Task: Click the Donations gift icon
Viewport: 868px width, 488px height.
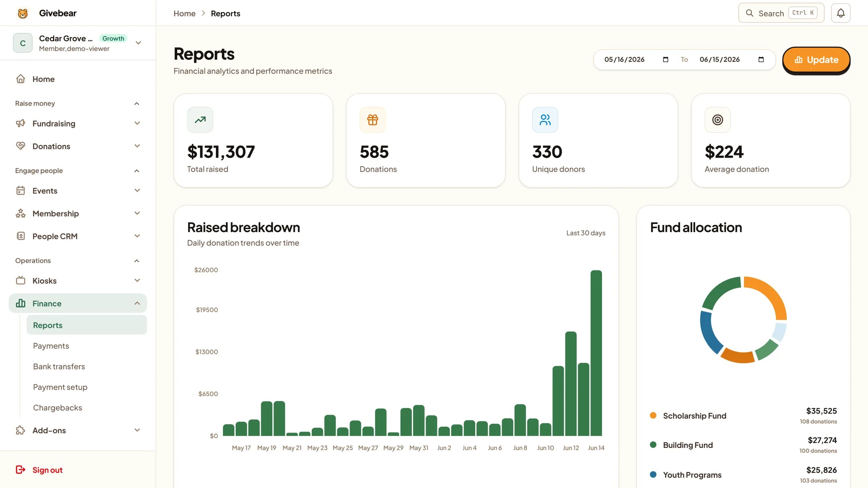Action: point(373,120)
